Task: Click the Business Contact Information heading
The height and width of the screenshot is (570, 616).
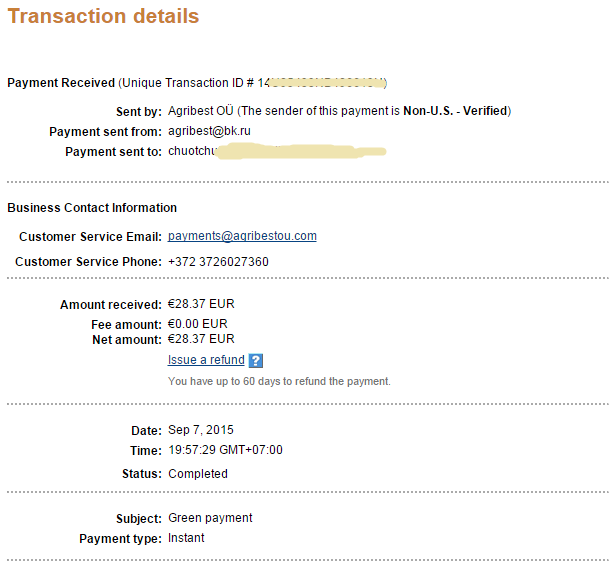Action: [92, 208]
